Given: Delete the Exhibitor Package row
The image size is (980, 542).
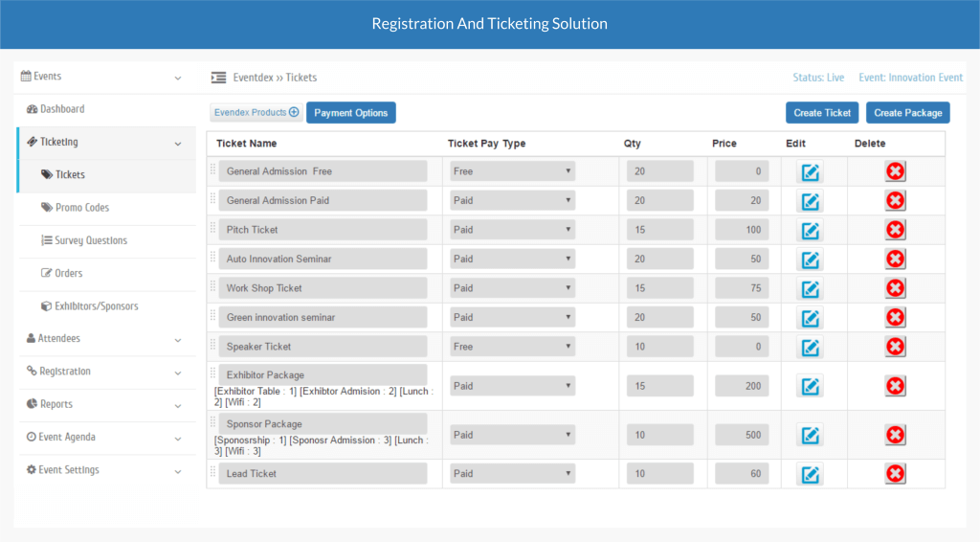Looking at the screenshot, I should click(x=895, y=386).
